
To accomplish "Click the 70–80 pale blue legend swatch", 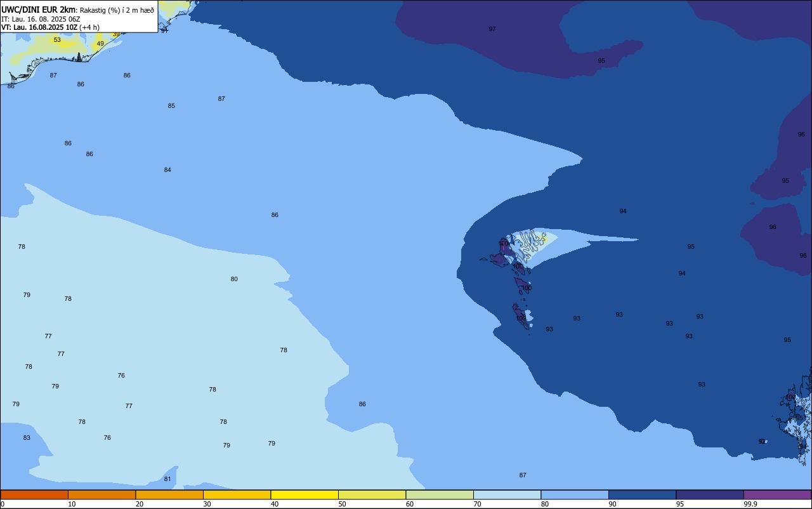I will (507, 494).
